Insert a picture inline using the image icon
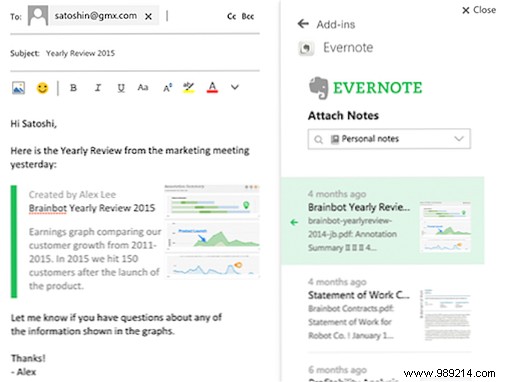 click(x=18, y=88)
